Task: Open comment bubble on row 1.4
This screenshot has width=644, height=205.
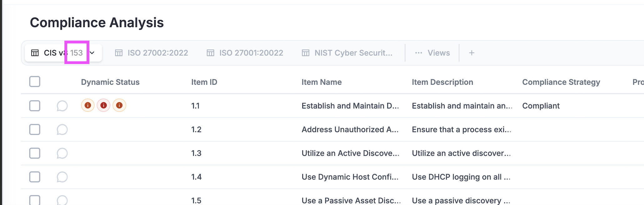Action: tap(62, 177)
